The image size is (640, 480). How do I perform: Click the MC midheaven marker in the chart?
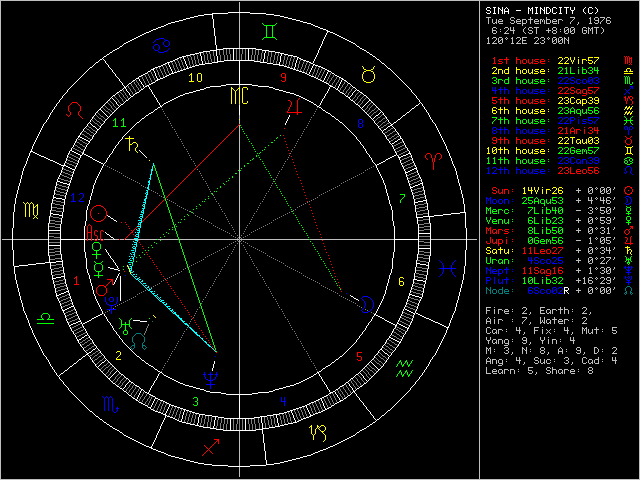click(239, 96)
